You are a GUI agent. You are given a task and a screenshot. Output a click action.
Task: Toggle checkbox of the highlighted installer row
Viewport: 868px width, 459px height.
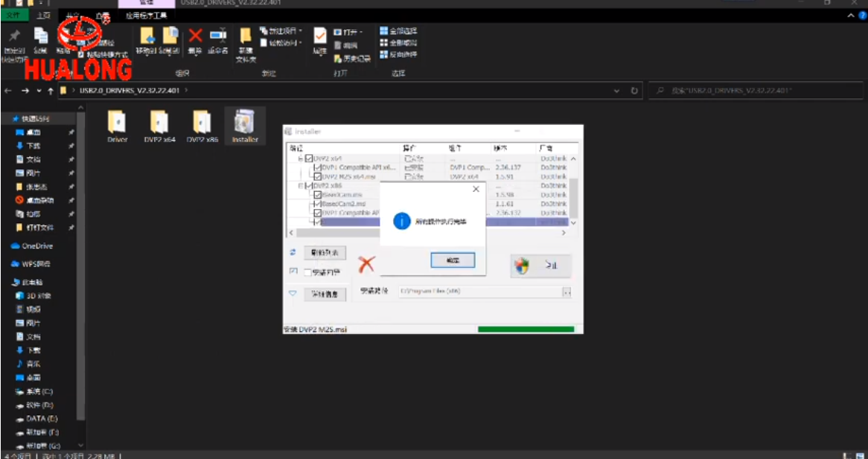coord(317,222)
